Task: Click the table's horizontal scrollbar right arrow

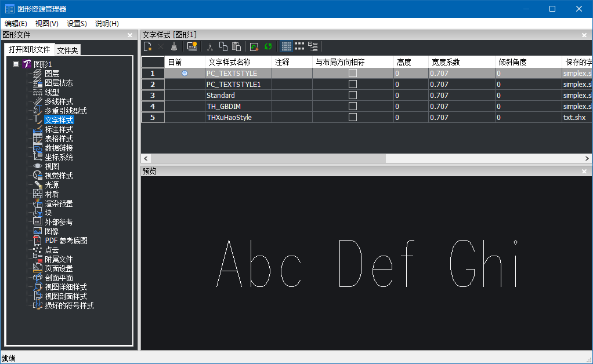Action: pyautogui.click(x=588, y=158)
